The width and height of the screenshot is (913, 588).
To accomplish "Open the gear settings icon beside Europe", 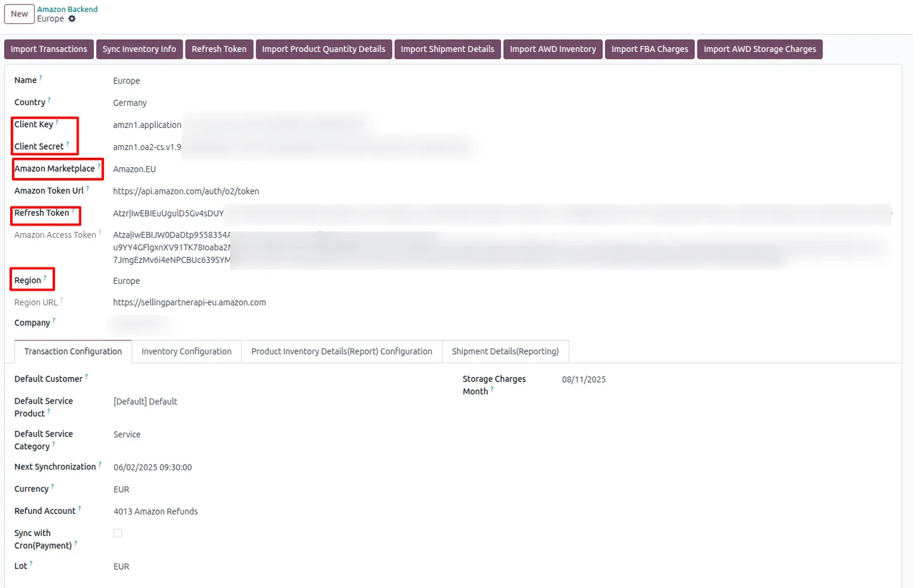I will coord(72,19).
